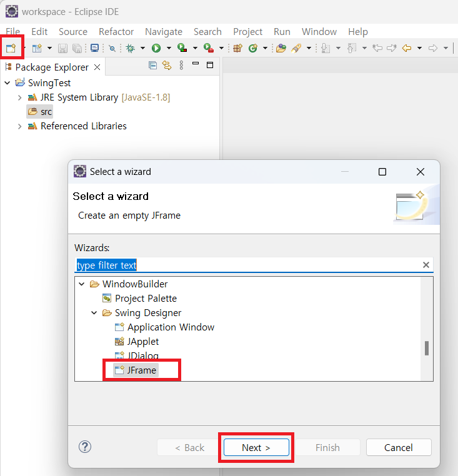Click the Save toolbar icon

click(x=62, y=48)
